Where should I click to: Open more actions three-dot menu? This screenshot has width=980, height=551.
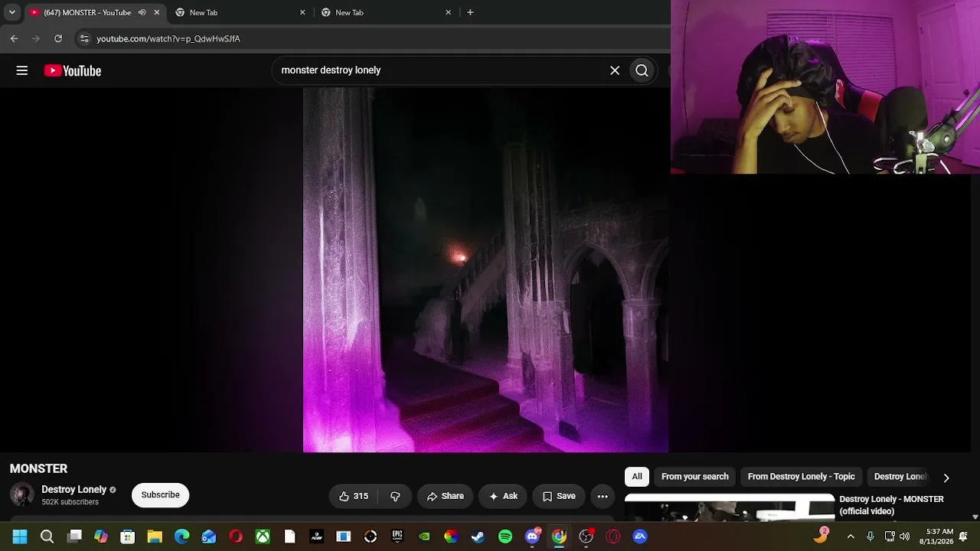(x=603, y=496)
